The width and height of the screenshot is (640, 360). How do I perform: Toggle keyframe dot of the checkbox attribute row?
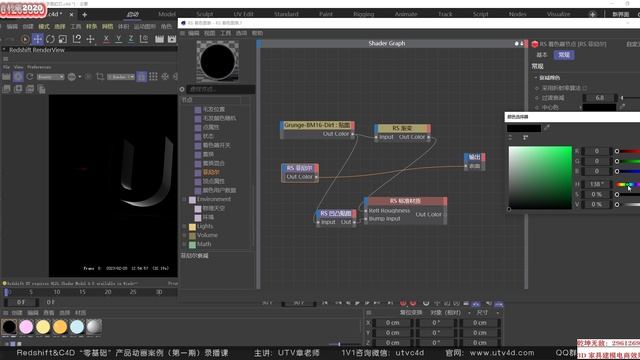click(537, 88)
